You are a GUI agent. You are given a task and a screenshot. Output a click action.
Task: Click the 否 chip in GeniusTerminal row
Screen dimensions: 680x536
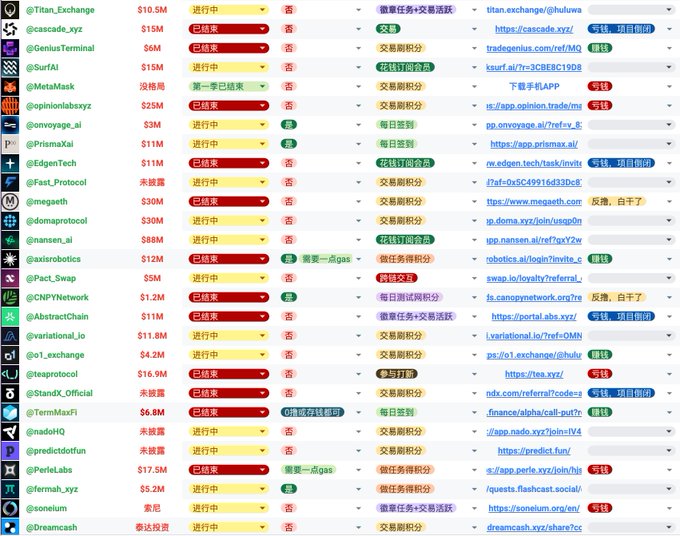click(x=289, y=48)
